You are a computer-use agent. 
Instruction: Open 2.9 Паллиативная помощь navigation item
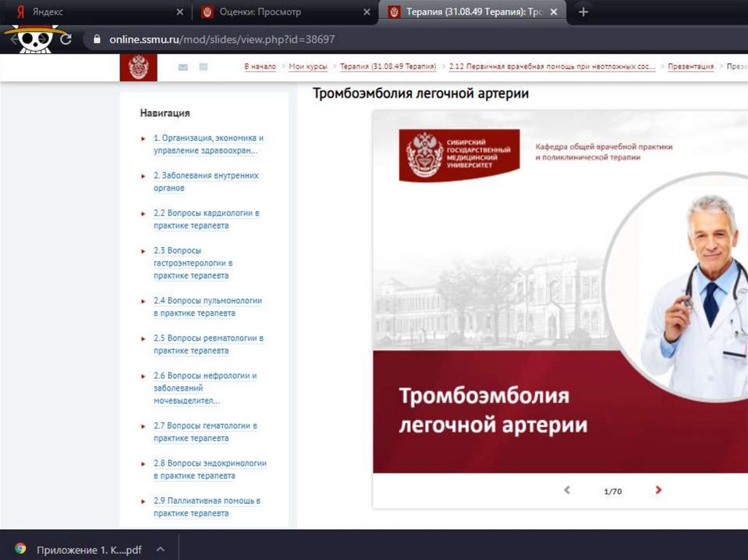coord(207,507)
